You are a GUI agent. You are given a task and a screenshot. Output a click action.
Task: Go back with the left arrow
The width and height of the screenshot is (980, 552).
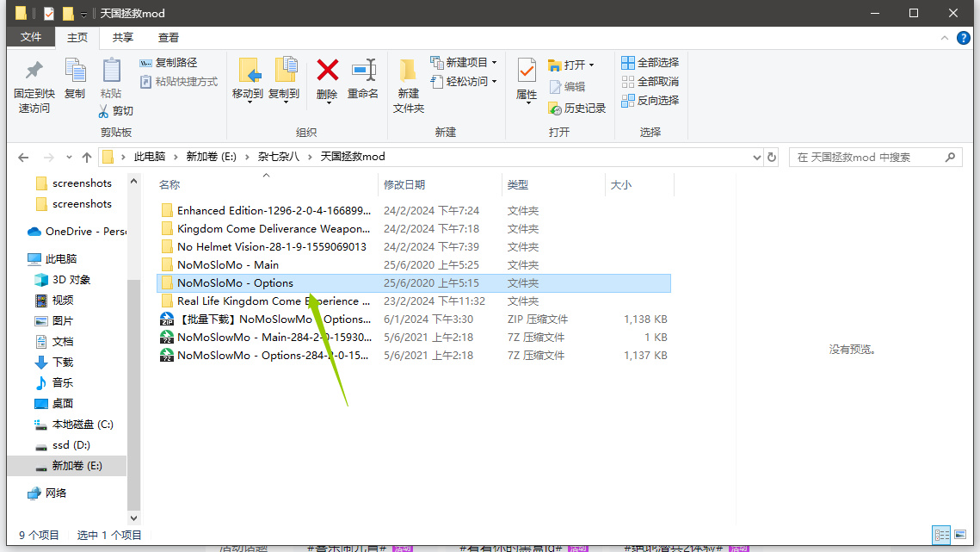tap(23, 157)
